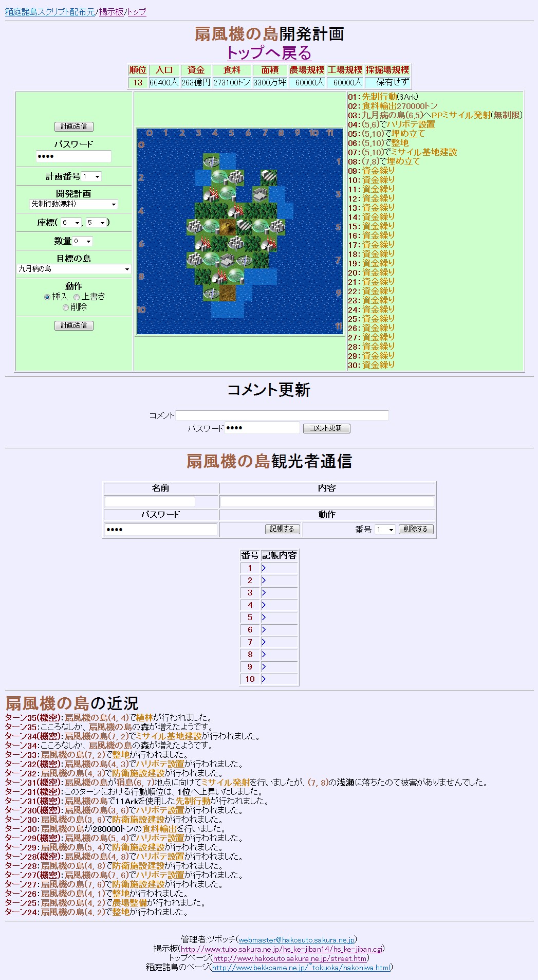Open the 番号 dropdown beside 削除する
The width and height of the screenshot is (538, 980).
point(385,530)
